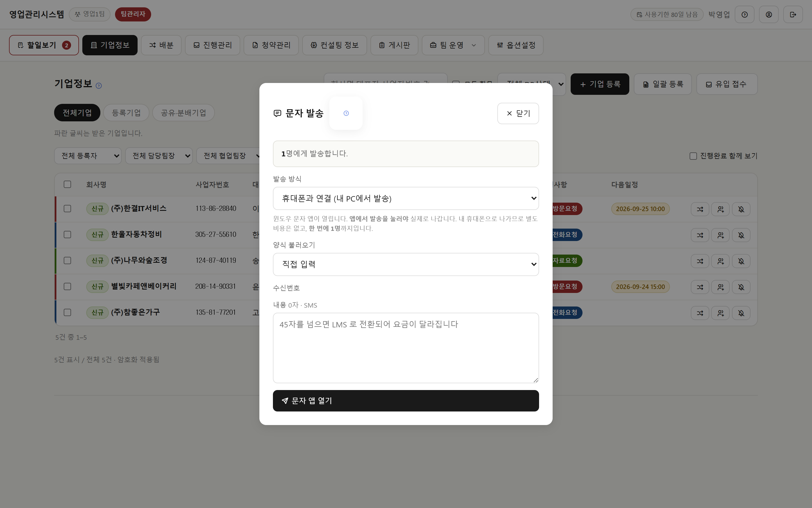This screenshot has height=508, width=812.
Task: Click add-person icon in (주)참좋은가구 row
Action: pos(720,313)
